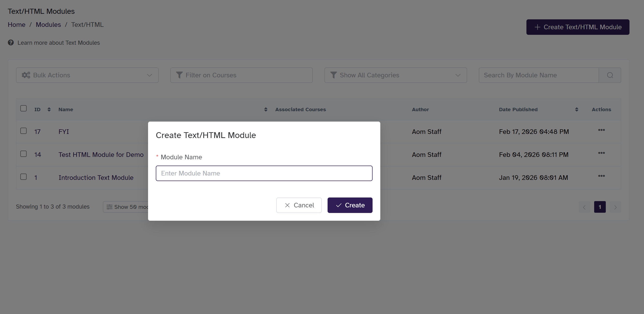Open the Show 50 modules page-size selector

point(126,207)
